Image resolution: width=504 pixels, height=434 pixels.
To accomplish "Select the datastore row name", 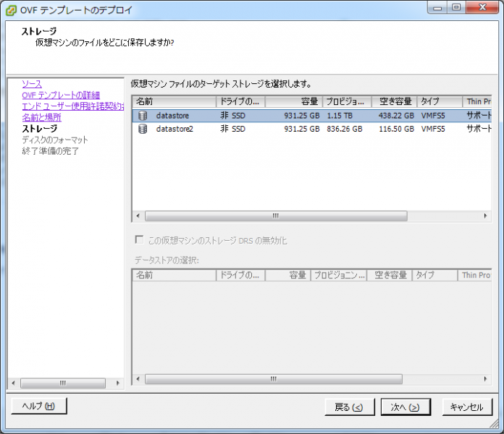I will click(172, 116).
